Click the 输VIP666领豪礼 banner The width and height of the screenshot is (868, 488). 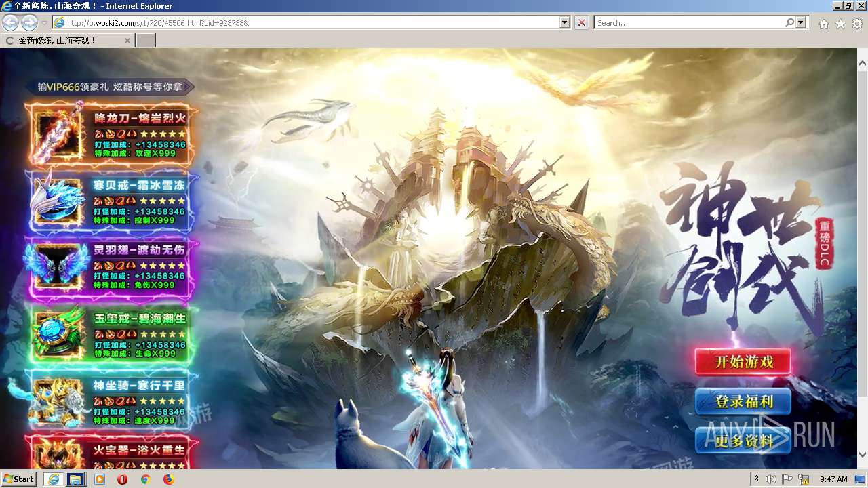click(x=110, y=87)
